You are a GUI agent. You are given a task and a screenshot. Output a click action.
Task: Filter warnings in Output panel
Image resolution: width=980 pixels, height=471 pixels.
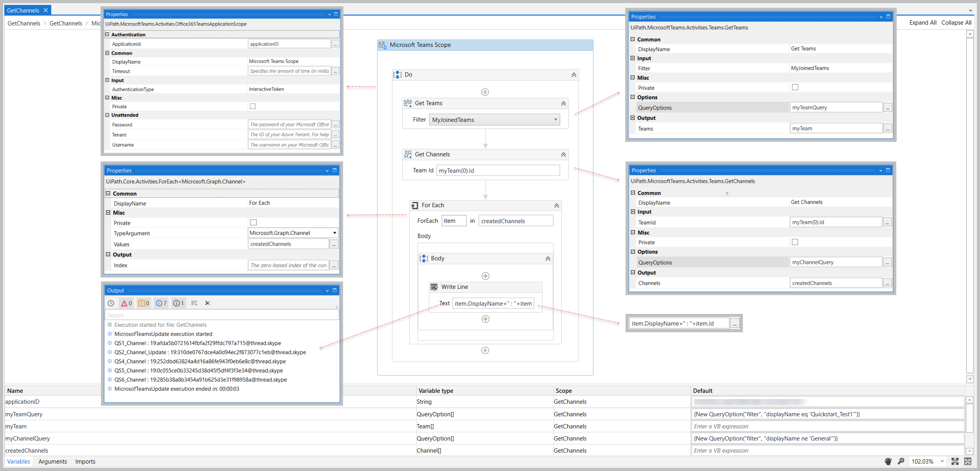click(x=144, y=303)
